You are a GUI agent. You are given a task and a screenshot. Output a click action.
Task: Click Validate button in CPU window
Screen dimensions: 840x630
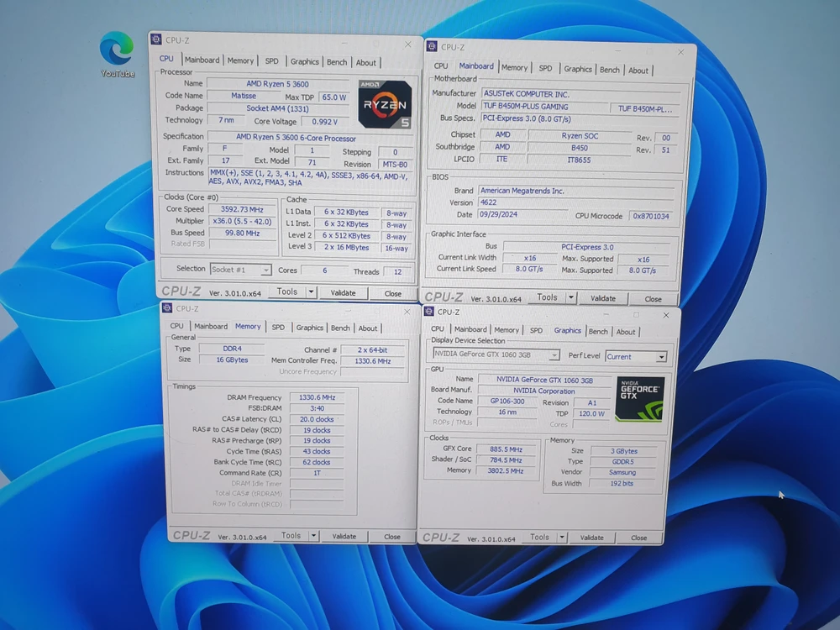point(343,293)
